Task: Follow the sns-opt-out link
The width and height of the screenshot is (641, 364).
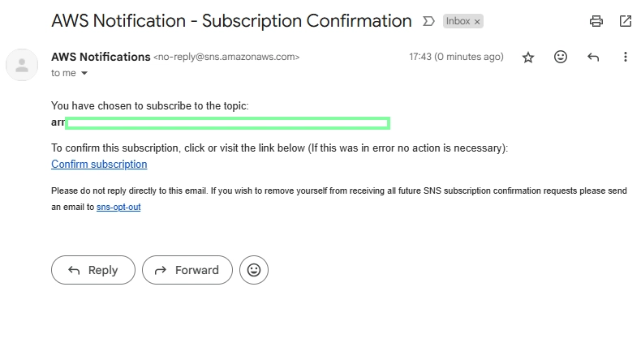Action: 118,207
